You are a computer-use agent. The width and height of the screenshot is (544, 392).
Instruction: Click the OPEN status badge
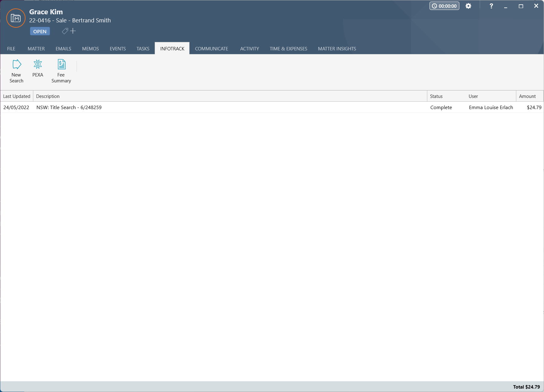pos(40,31)
